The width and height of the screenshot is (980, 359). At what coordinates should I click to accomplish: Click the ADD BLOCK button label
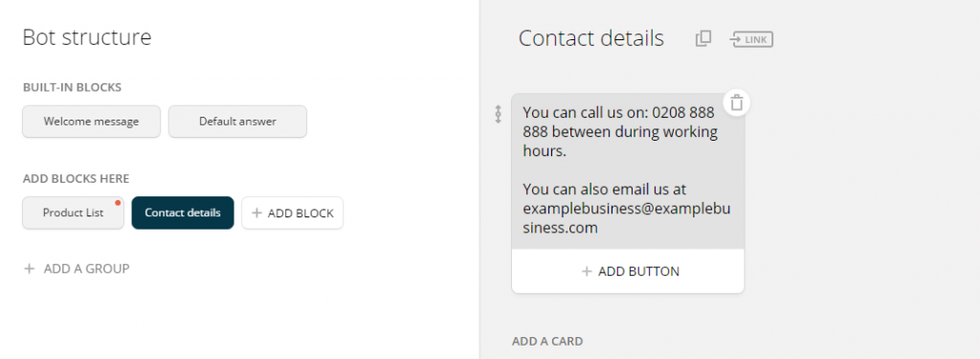301,213
